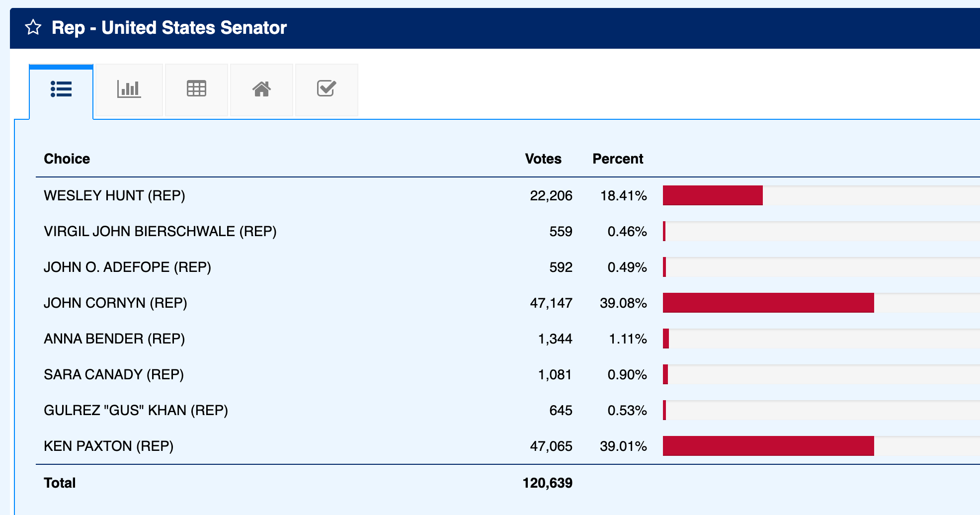The image size is (980, 515).
Task: Open the table grid view tab
Action: pyautogui.click(x=196, y=89)
